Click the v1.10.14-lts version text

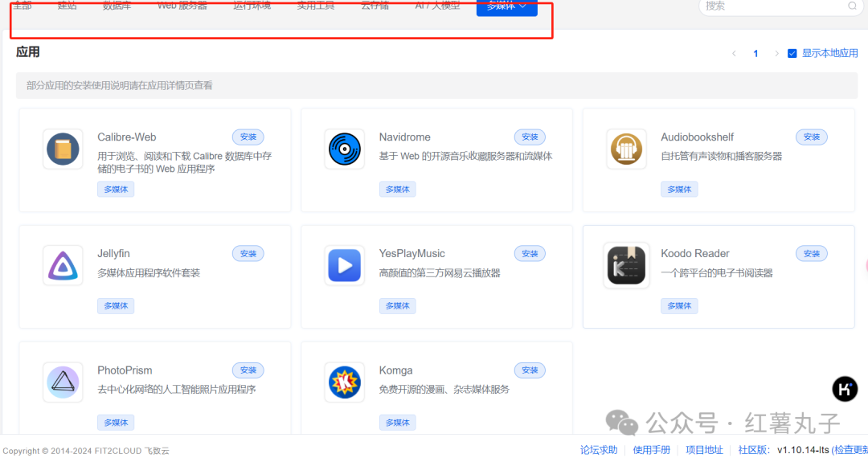tap(803, 450)
